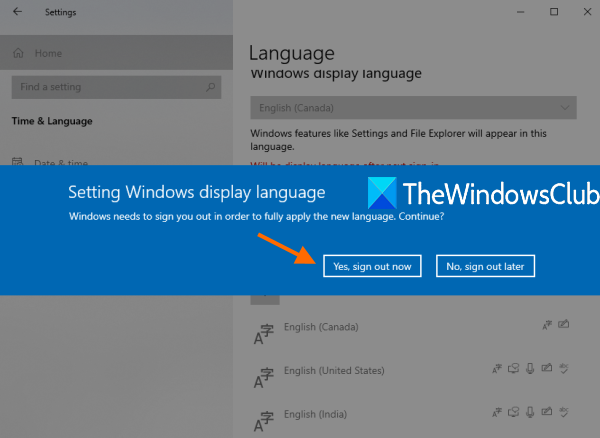This screenshot has width=600, height=438.
Task: Click English (India) display language feature icon
Action: (x=497, y=412)
